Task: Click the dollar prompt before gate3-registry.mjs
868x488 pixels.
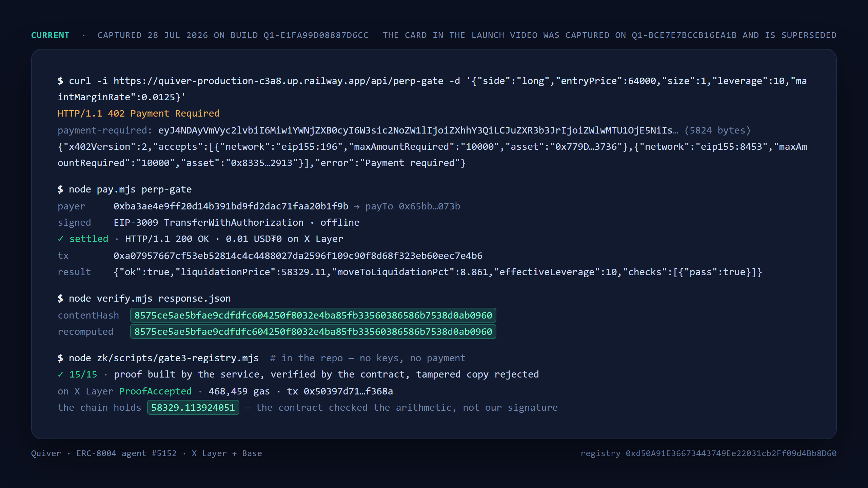Action: point(60,358)
